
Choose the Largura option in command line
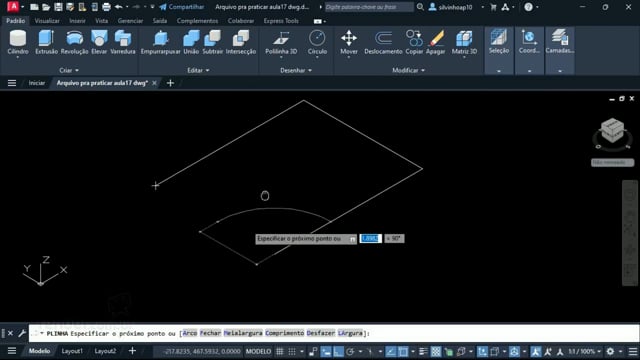(350, 333)
